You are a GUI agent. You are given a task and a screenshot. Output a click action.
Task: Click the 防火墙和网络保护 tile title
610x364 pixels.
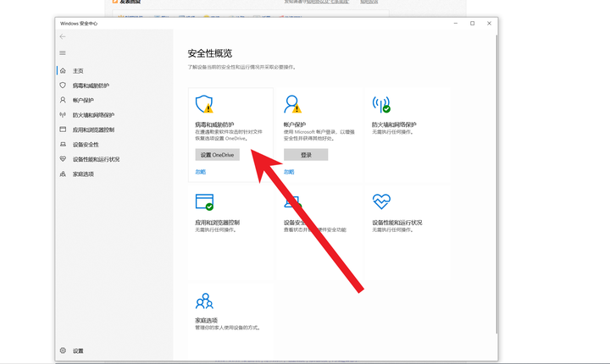click(394, 124)
